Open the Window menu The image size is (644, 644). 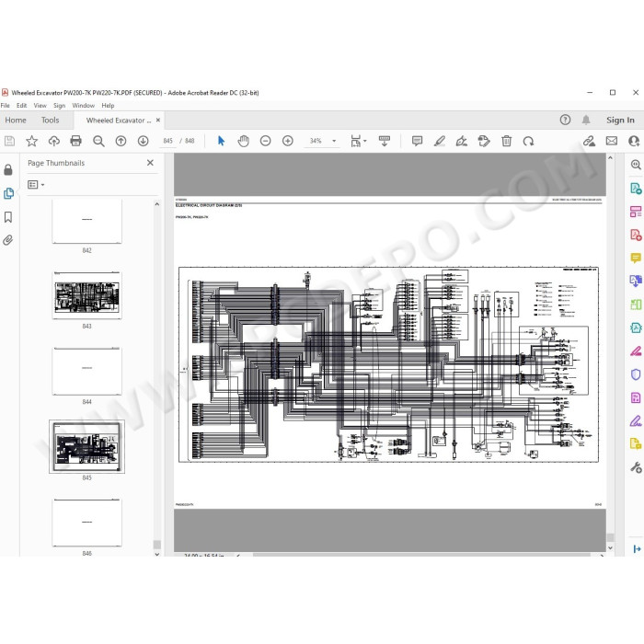point(84,106)
